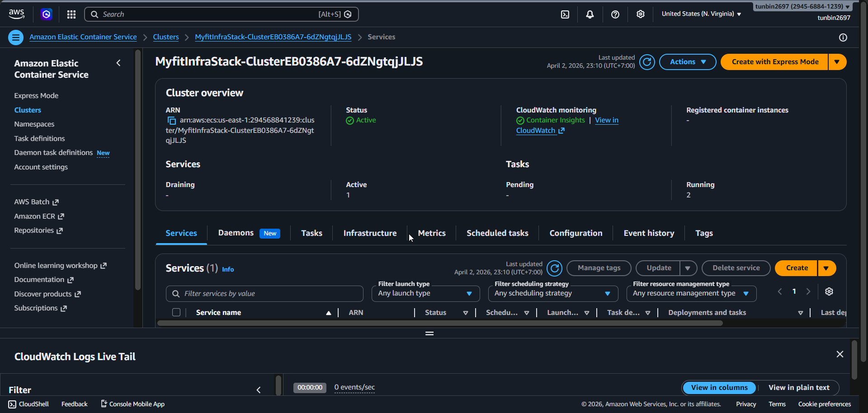Open the AWS help panel question mark
Viewport: 868px width, 413px height.
[x=615, y=14]
